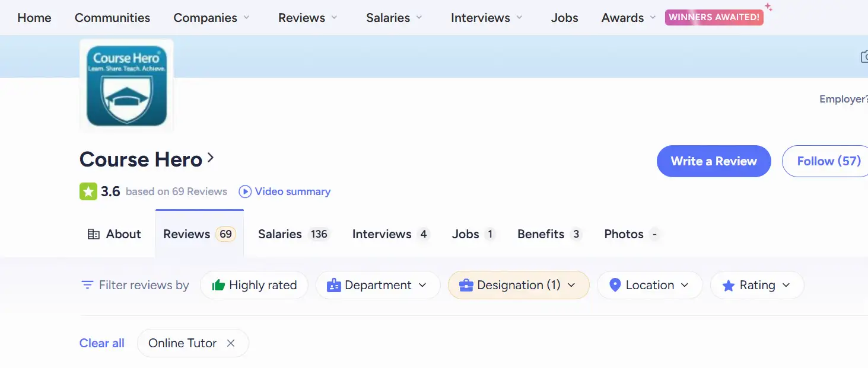
Task: Click the 3.6 rating value
Action: tap(110, 191)
